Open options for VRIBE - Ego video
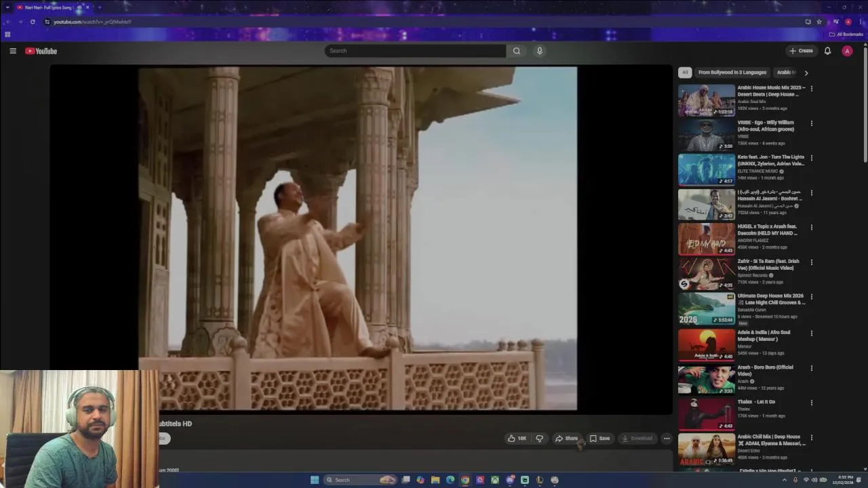This screenshot has width=868, height=488. pyautogui.click(x=811, y=123)
